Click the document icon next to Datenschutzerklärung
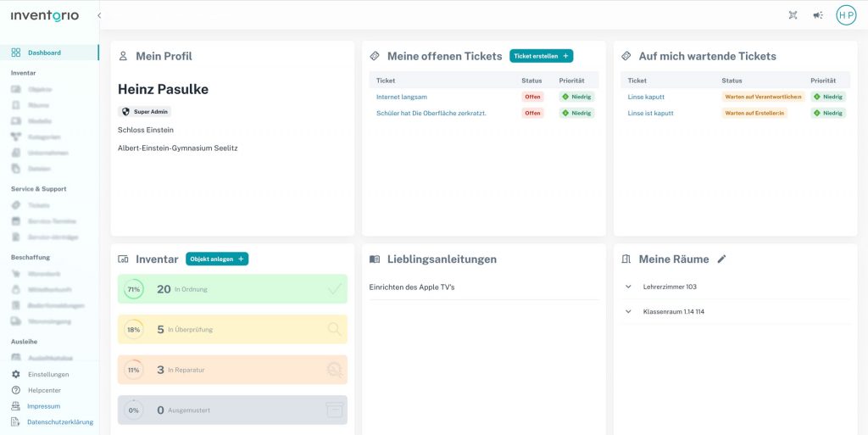Screen dimensions: 868x435 (x=16, y=421)
